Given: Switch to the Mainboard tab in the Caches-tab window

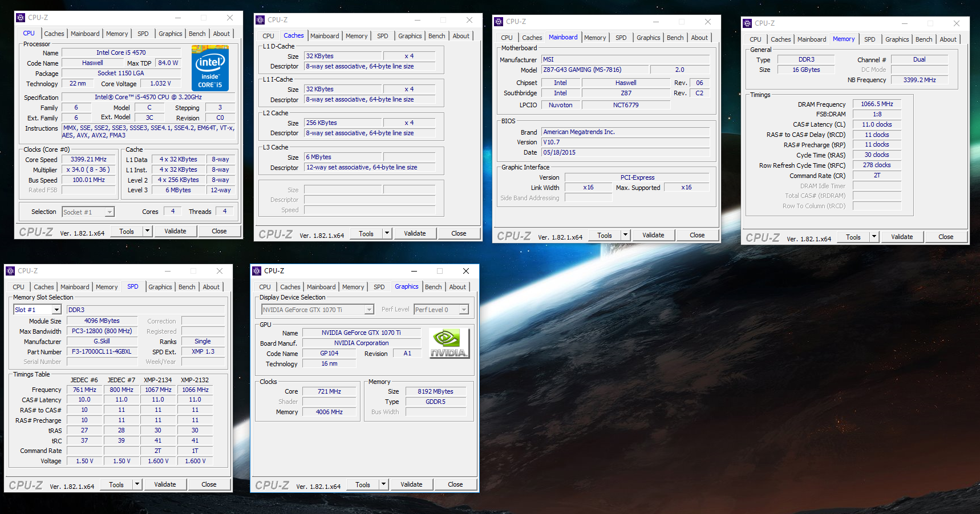Looking at the screenshot, I should [x=325, y=36].
